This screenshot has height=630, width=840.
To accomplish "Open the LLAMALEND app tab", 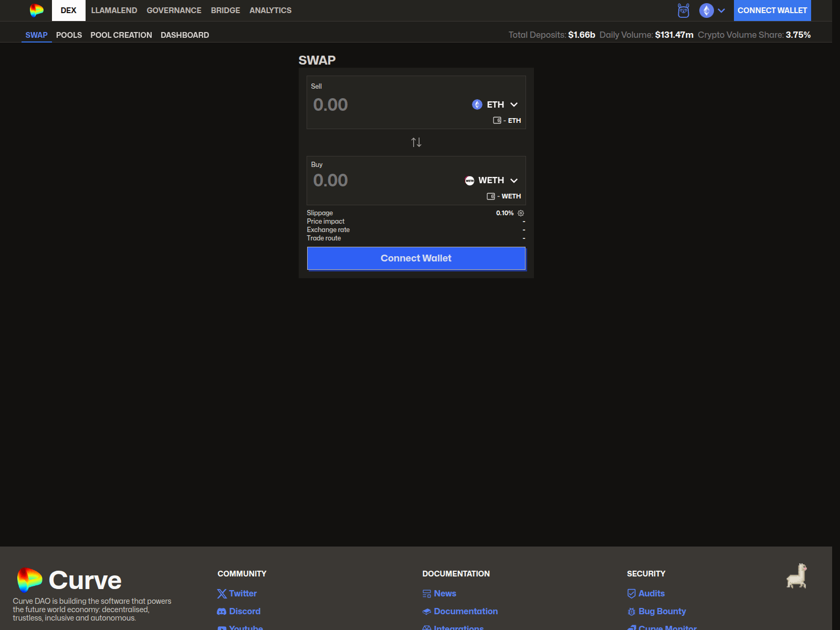I will tap(114, 10).
